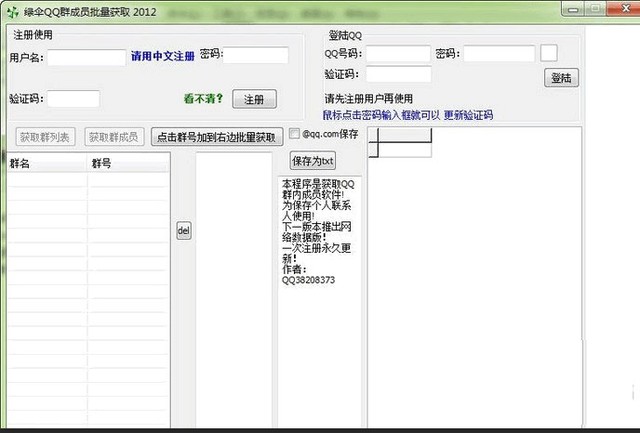Click the 更新验证码 blue text
Screen dimensions: 640x433
click(468, 115)
